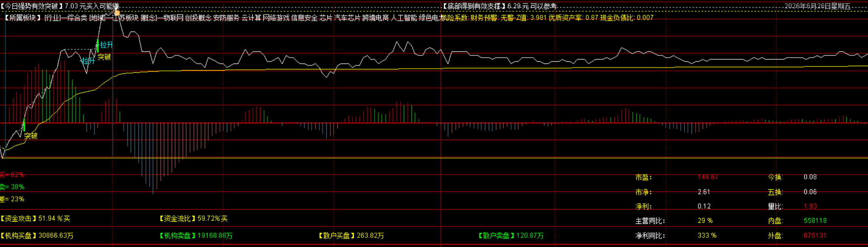868x247 pixels.
Task: Click the 信息安全 concept tag
Action: pos(304,18)
